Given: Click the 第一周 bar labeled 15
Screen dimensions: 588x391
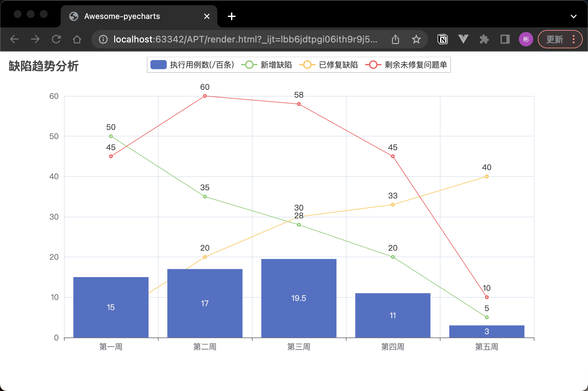Looking at the screenshot, I should coord(111,307).
